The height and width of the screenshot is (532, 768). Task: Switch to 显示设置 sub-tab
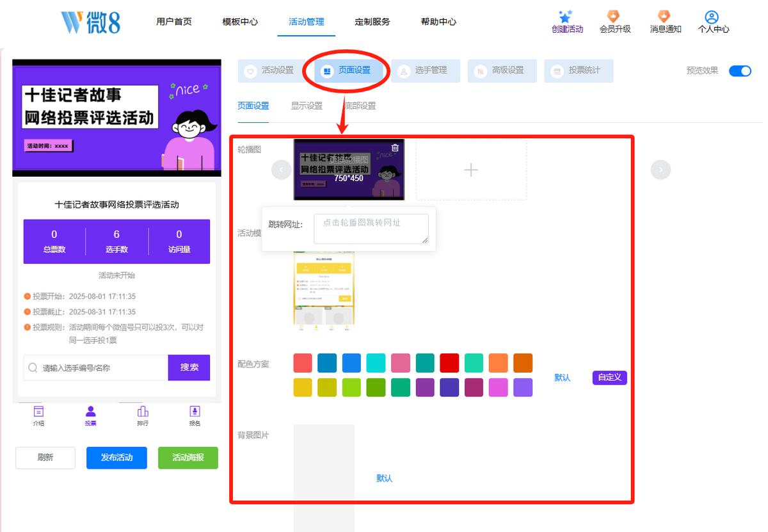click(307, 106)
